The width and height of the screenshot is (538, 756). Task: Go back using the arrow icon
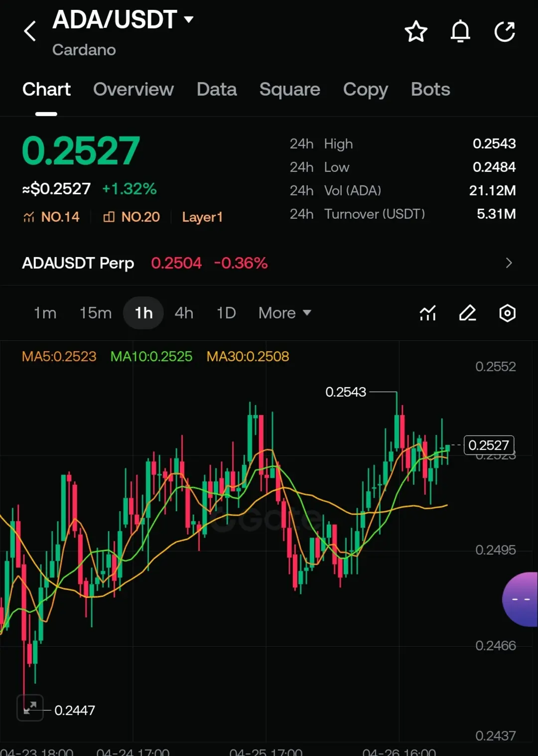[x=30, y=31]
